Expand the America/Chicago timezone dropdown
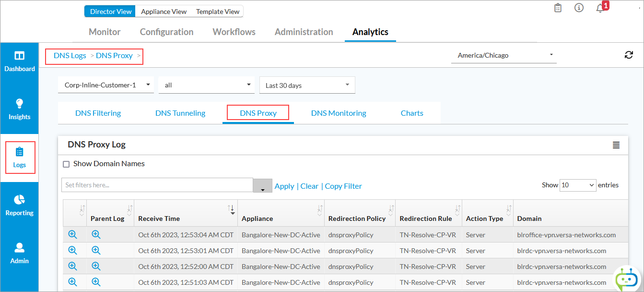644x292 pixels. [503, 55]
